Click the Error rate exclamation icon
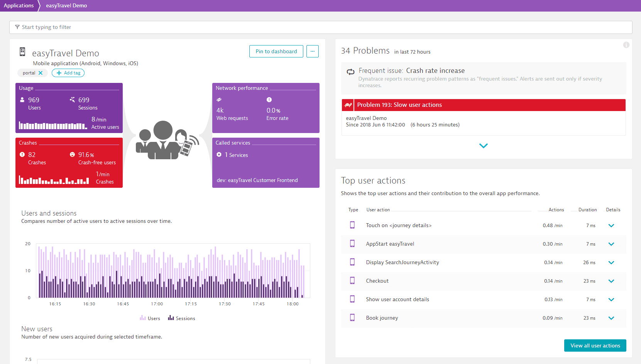 (269, 99)
